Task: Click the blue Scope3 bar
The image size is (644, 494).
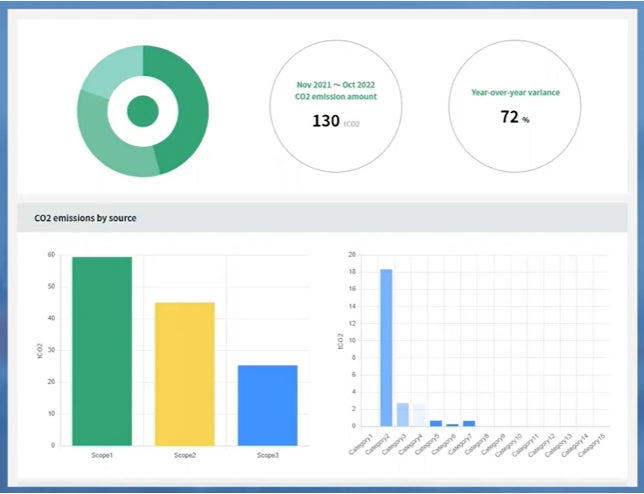Action: pos(267,405)
